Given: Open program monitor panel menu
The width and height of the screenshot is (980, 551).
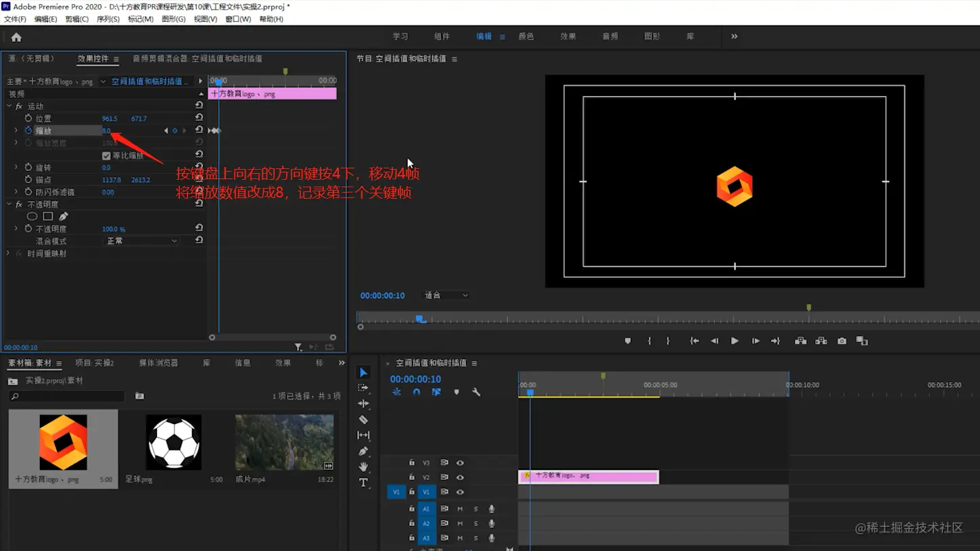Looking at the screenshot, I should click(x=454, y=59).
